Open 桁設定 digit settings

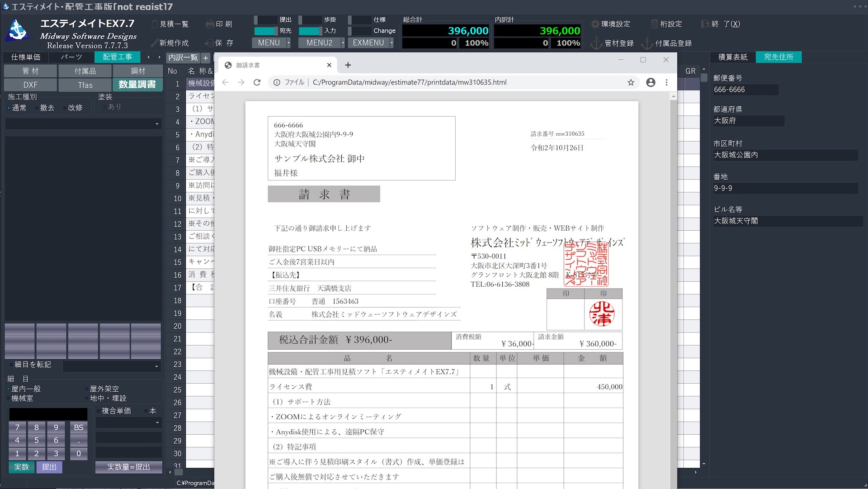coord(666,24)
